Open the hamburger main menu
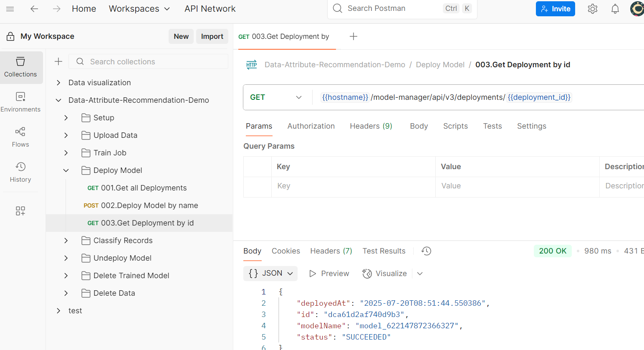The width and height of the screenshot is (644, 350). click(10, 9)
